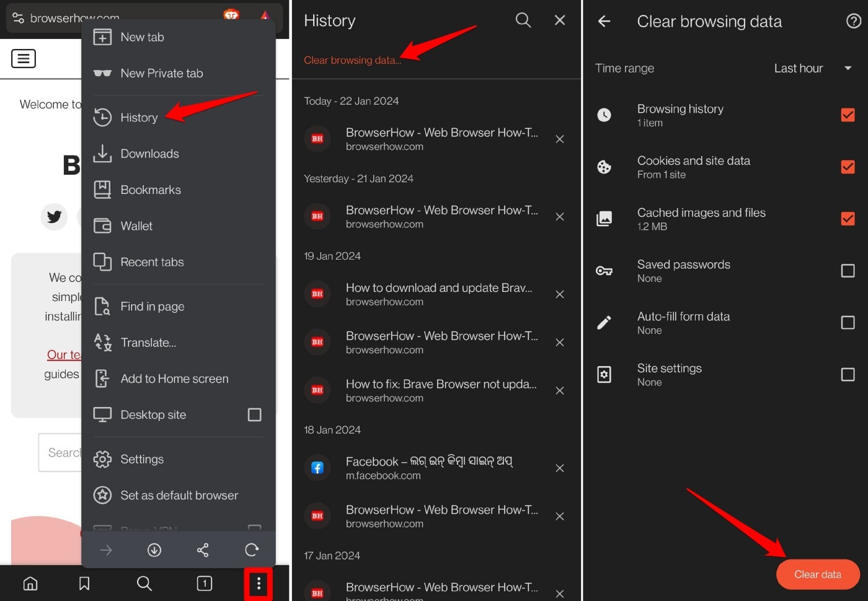Click the cookie icon beside Cookies and site data
This screenshot has height=601, width=868.
pyautogui.click(x=604, y=167)
